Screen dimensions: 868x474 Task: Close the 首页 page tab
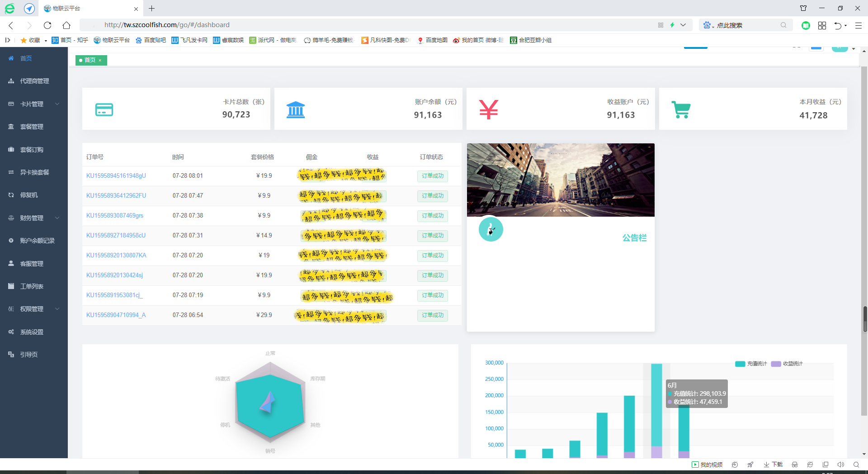point(100,60)
